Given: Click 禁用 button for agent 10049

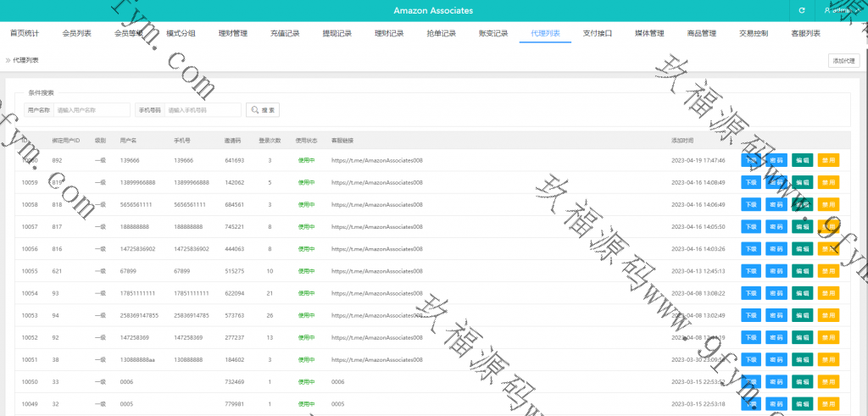Looking at the screenshot, I should coord(828,403).
